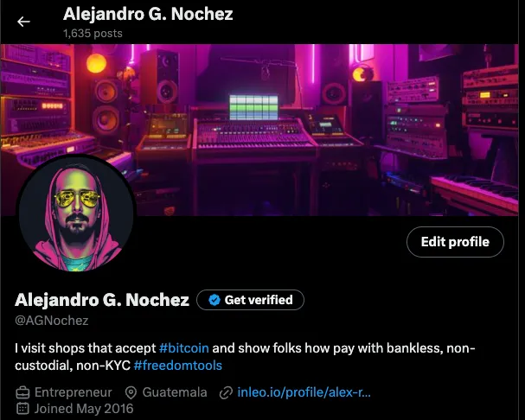Image resolution: width=525 pixels, height=420 pixels.
Task: Click the location pin icon beside Guatemala
Action: 131,392
